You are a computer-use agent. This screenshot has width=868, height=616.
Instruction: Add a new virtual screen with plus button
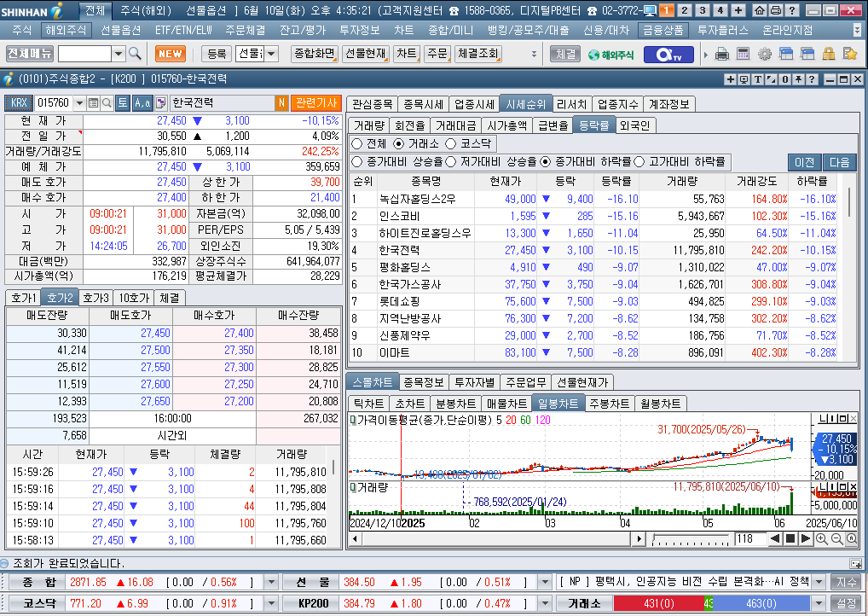pyautogui.click(x=738, y=10)
